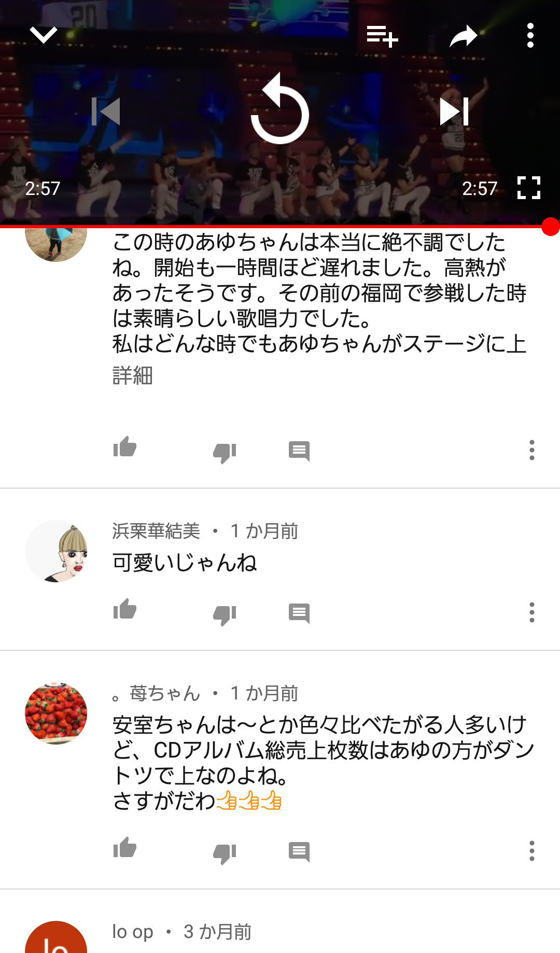560x953 pixels.
Task: Add video to playlist
Action: 382,36
